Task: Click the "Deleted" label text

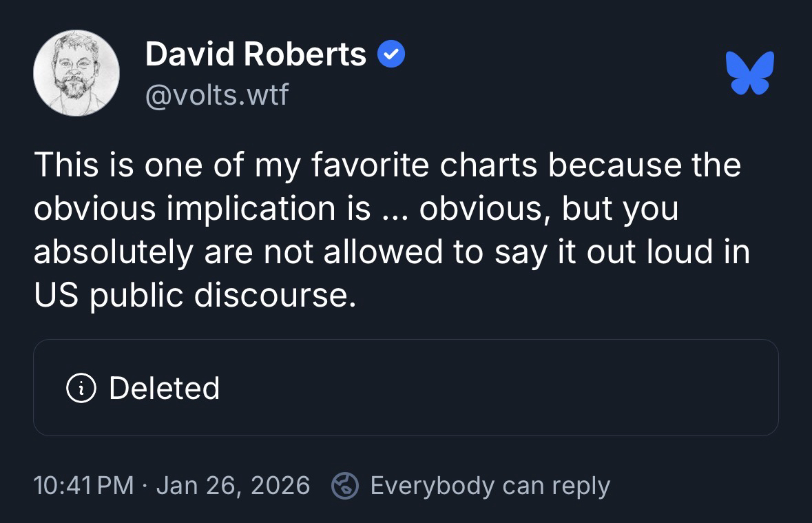Action: point(164,389)
